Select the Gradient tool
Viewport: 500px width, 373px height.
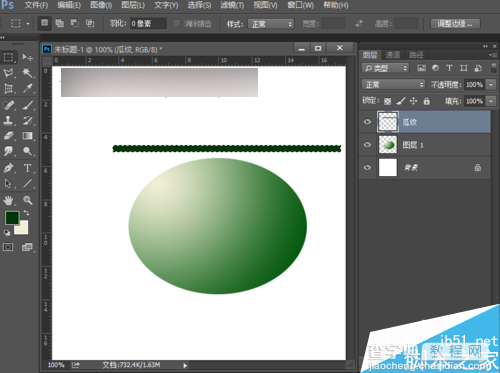(27, 136)
